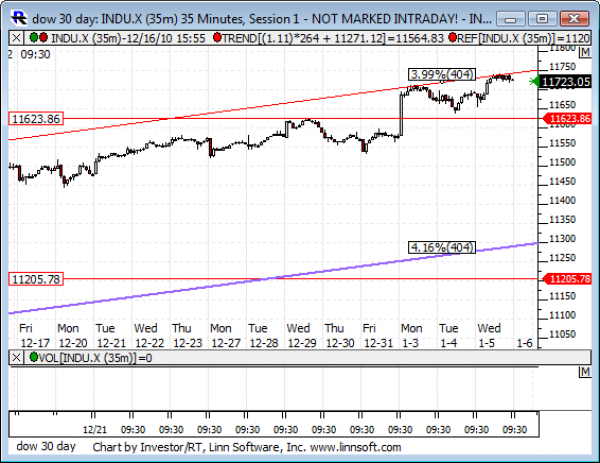
Task: Click the right red 11623.86 price tag
Action: 567,119
